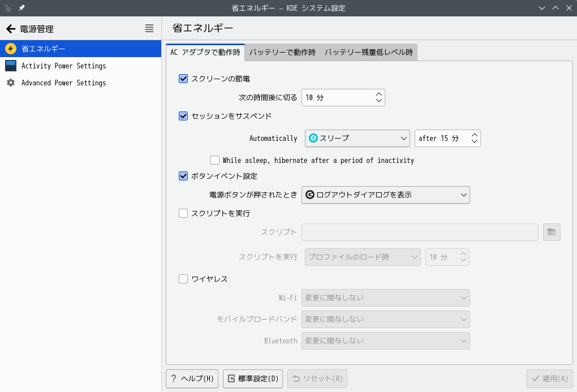This screenshot has height=392, width=577.
Task: Click the back arrow beside 電源管理
Action: pyautogui.click(x=10, y=29)
